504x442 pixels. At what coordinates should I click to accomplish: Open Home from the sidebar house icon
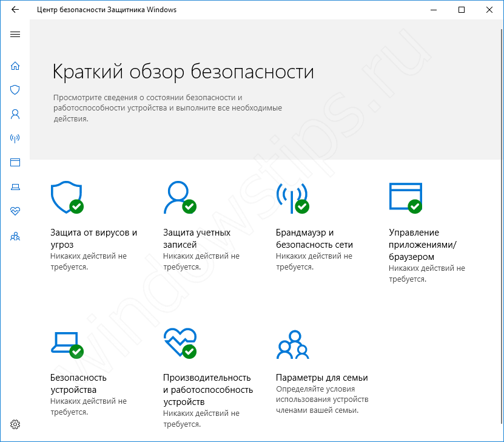click(15, 66)
